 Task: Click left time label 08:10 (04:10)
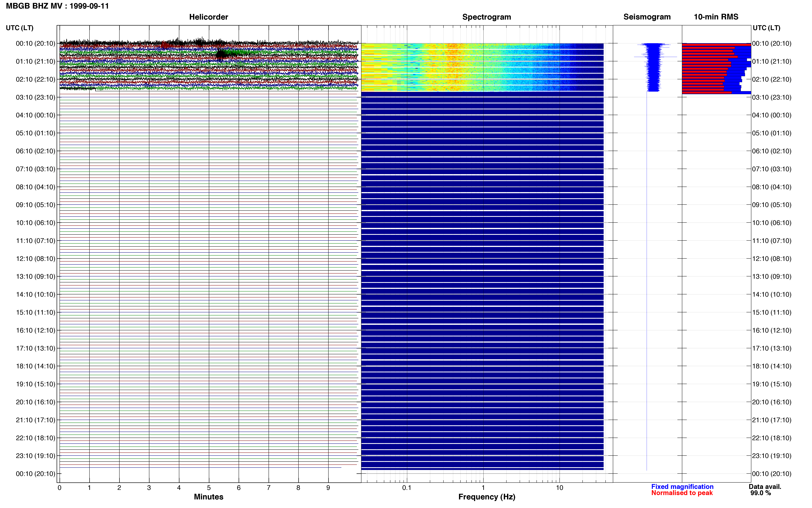click(36, 187)
